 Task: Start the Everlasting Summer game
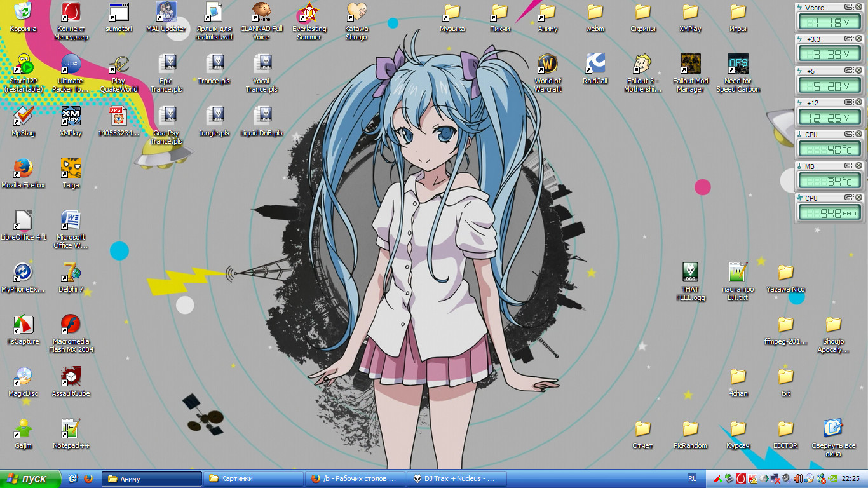coord(309,21)
